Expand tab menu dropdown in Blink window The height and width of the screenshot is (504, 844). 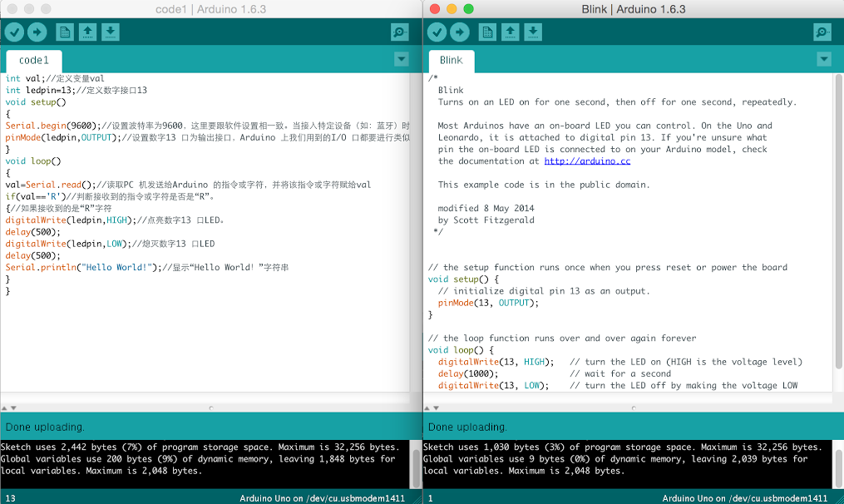click(824, 59)
